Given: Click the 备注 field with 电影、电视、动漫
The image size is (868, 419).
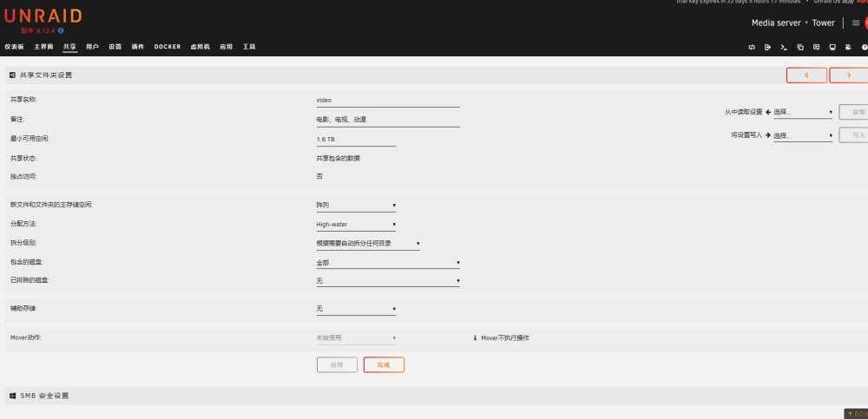Looking at the screenshot, I should point(388,120).
